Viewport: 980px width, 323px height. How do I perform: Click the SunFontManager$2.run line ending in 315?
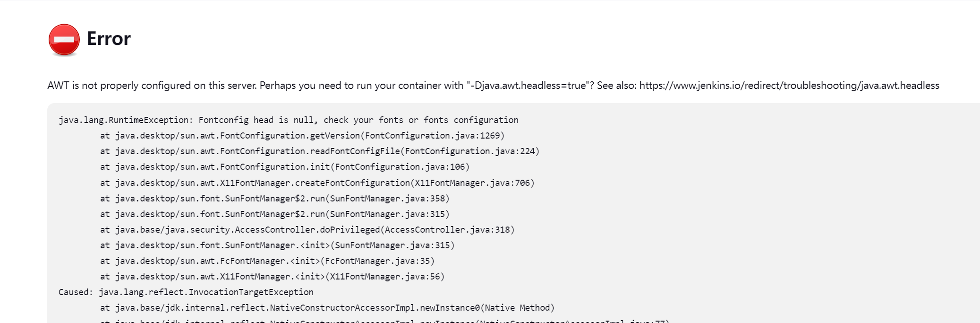(274, 214)
